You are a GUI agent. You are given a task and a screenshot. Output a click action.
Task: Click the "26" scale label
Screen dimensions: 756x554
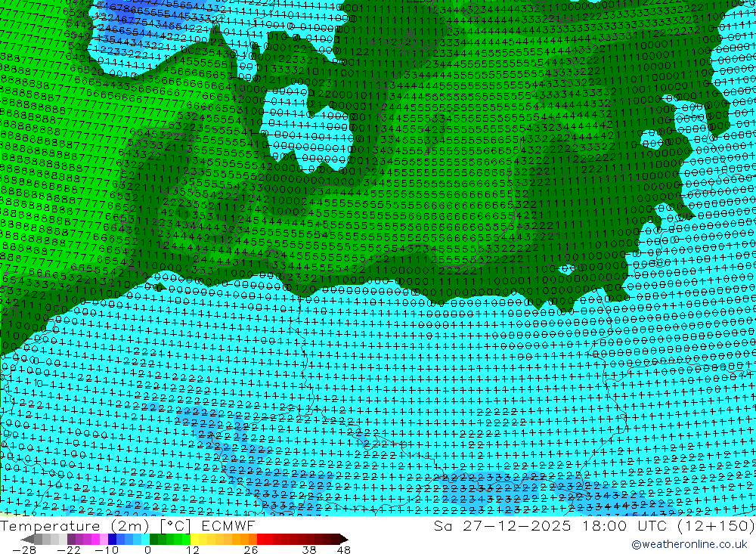click(251, 550)
